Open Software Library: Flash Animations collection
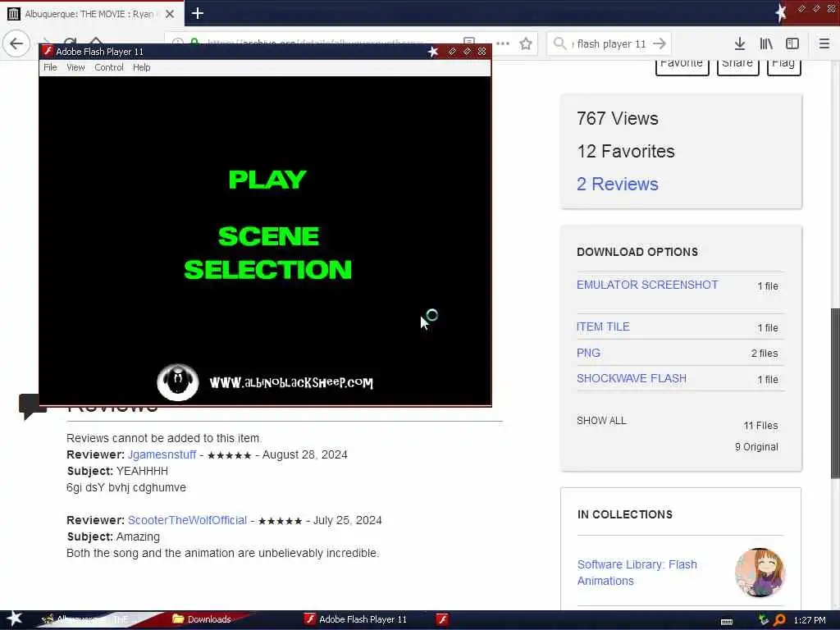The height and width of the screenshot is (630, 840). (637, 573)
